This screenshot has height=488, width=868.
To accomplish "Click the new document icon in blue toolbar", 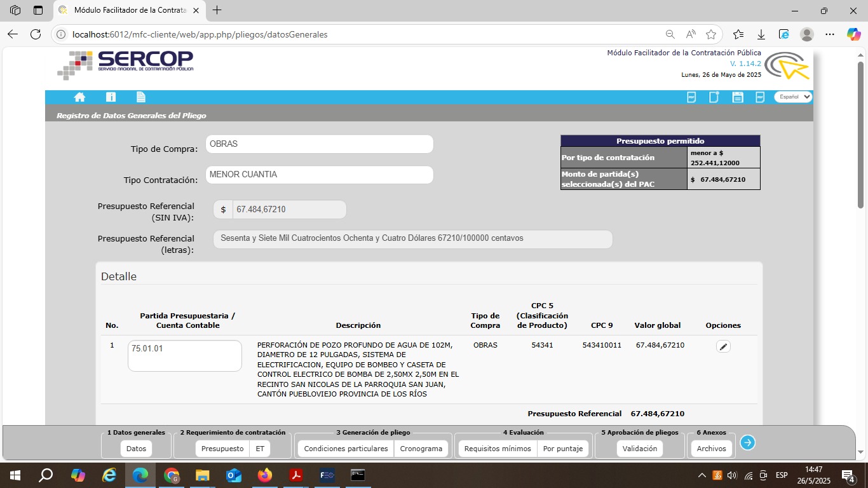I will (x=714, y=97).
